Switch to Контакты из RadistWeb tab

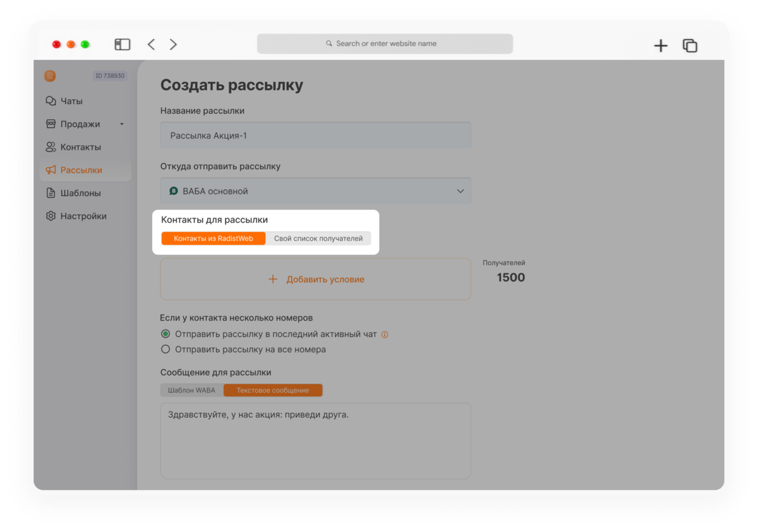pos(214,239)
